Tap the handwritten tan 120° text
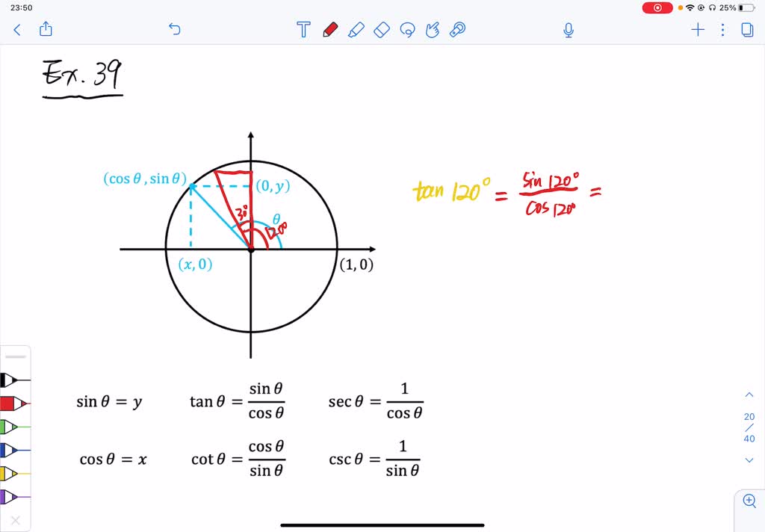This screenshot has height=532, width=765. coord(451,190)
